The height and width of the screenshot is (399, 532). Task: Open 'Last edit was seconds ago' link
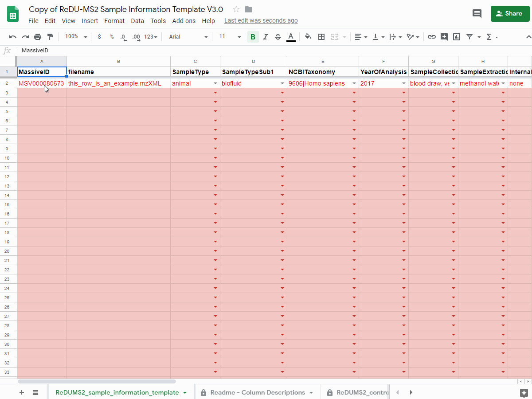click(x=261, y=21)
